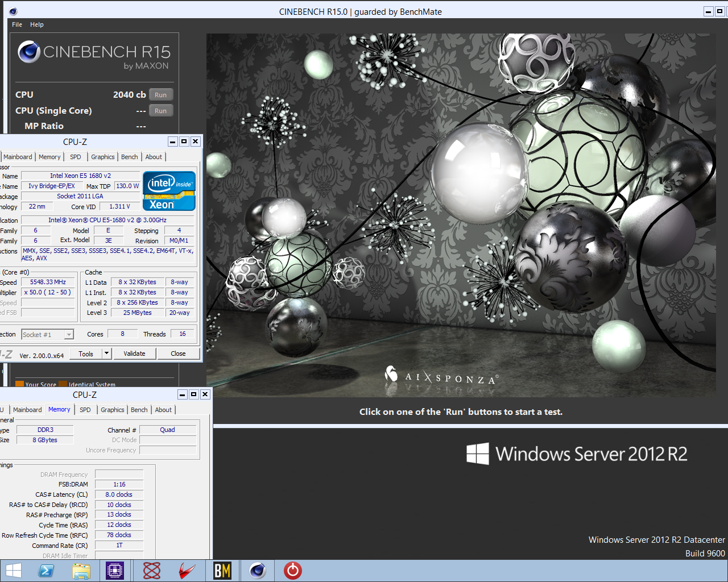Click the Level 3 cache value 25 MBytes
728x582 pixels.
[138, 313]
